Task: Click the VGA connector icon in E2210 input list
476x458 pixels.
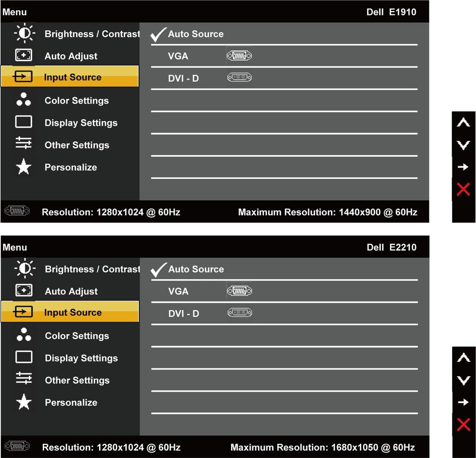Action: tap(239, 291)
